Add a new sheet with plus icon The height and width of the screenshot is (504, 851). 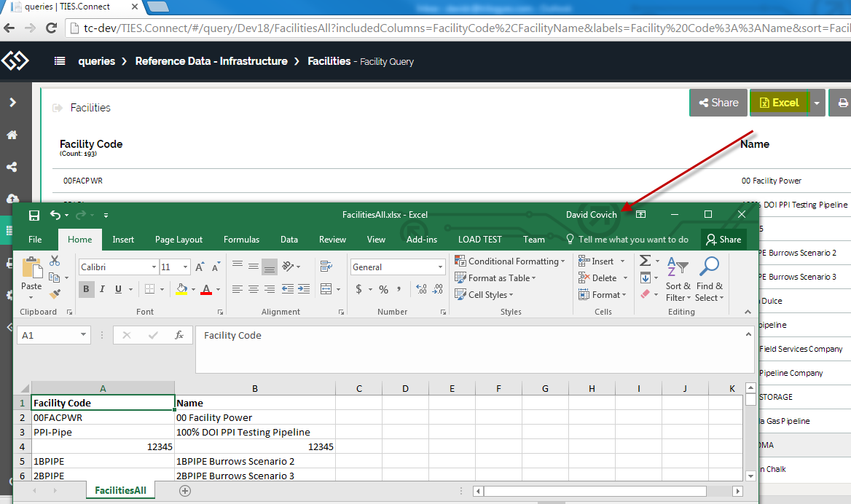coord(185,491)
